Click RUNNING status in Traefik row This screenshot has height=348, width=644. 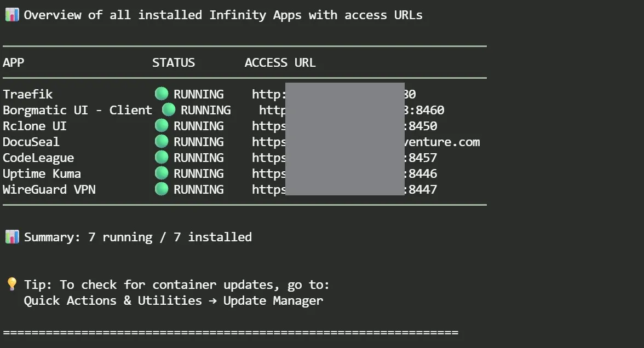(198, 94)
